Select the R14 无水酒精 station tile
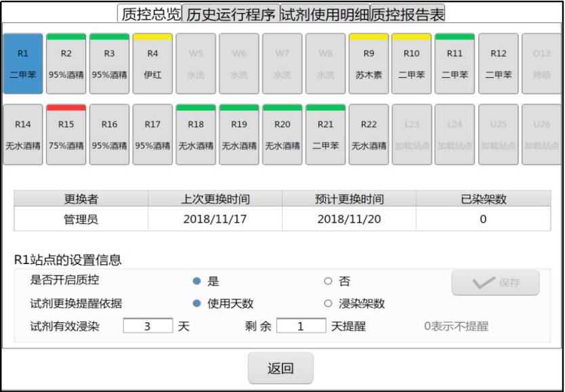 23,133
